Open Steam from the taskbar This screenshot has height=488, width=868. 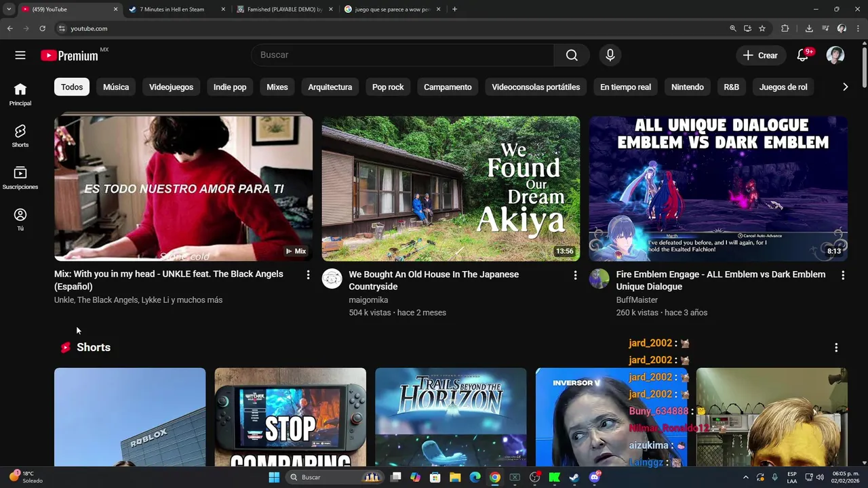tap(574, 477)
